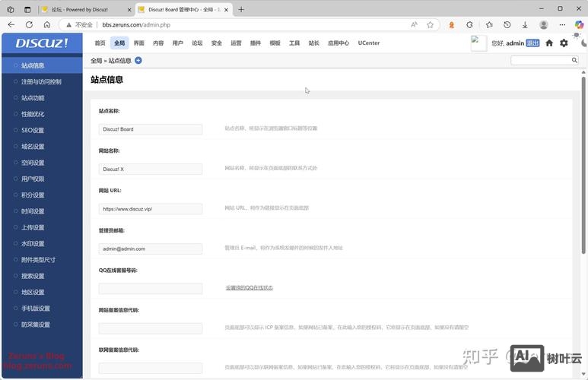Image resolution: width=588 pixels, height=380 pixels.
Task: Click the search magnifier icon in admin panel
Action: 574,60
